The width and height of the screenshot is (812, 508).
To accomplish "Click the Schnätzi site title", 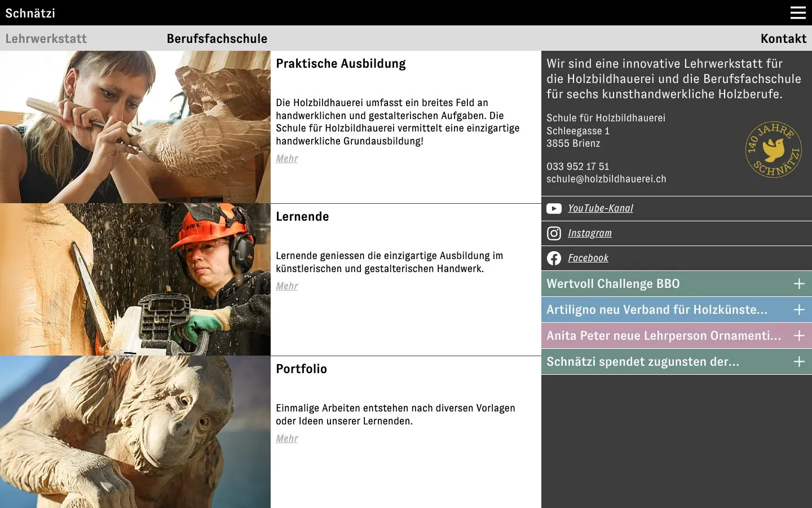I will [x=30, y=13].
